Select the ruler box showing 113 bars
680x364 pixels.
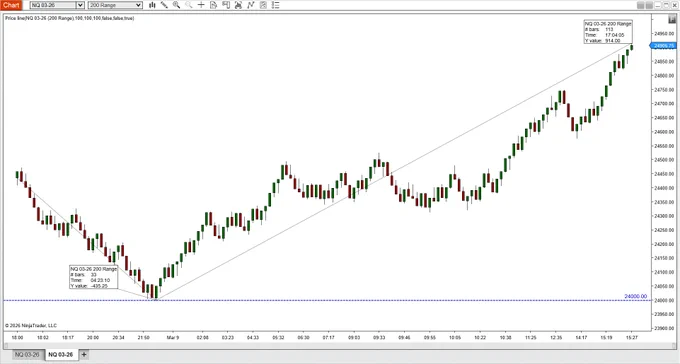click(608, 32)
